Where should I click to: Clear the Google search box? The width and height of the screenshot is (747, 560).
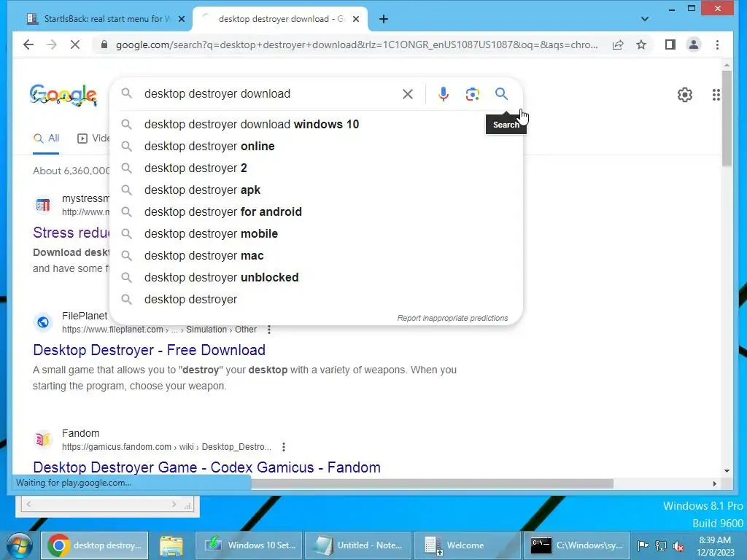tap(407, 94)
